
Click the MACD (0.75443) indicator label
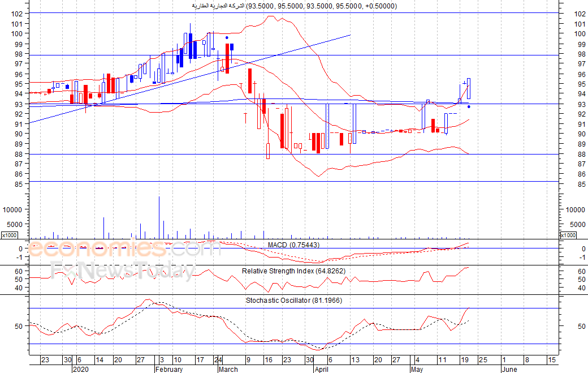point(293,245)
